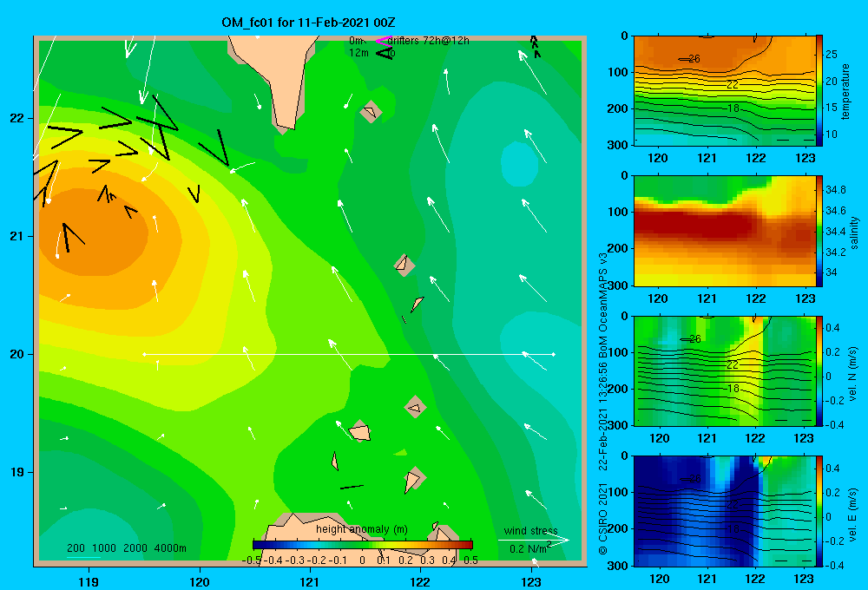Click longitude label 120 on main map

tap(200, 581)
